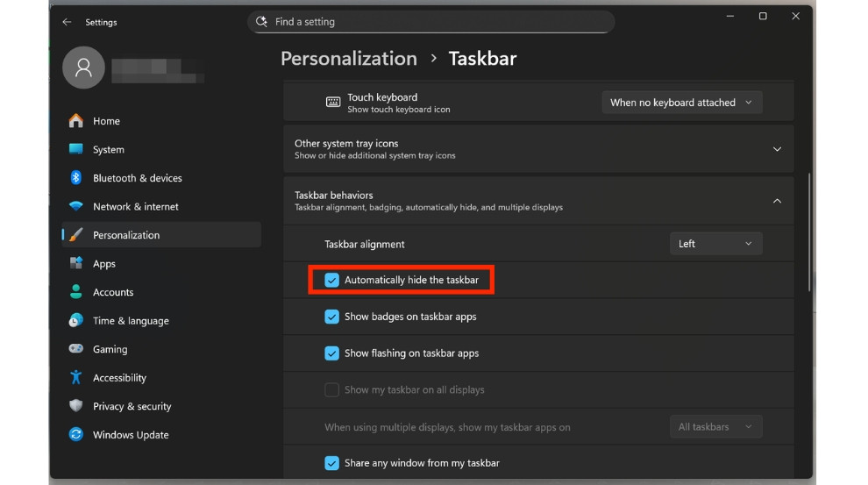
Task: Click the Gaming controller icon
Action: coord(76,349)
